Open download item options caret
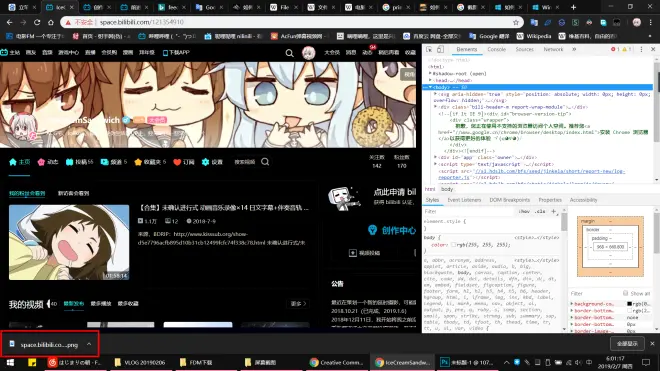The height and width of the screenshot is (371, 660). 89,344
